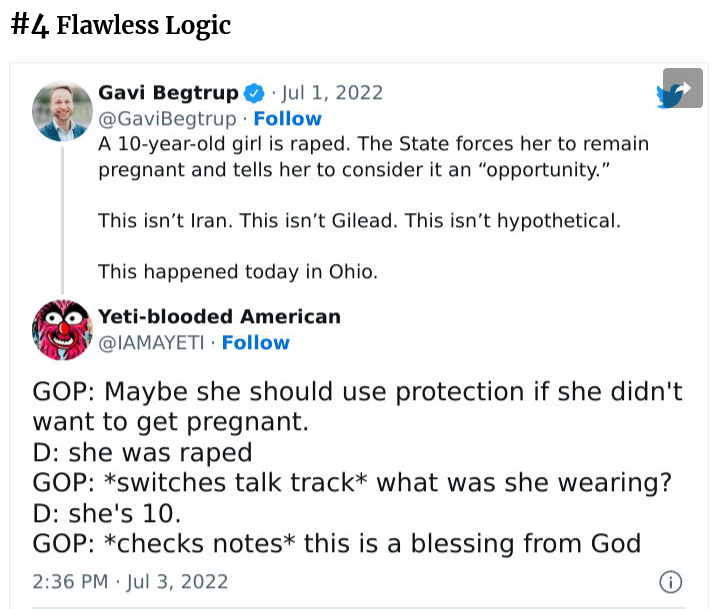Click the 'This isn't Iran' paragraph
713x609 pixels.
(x=359, y=220)
